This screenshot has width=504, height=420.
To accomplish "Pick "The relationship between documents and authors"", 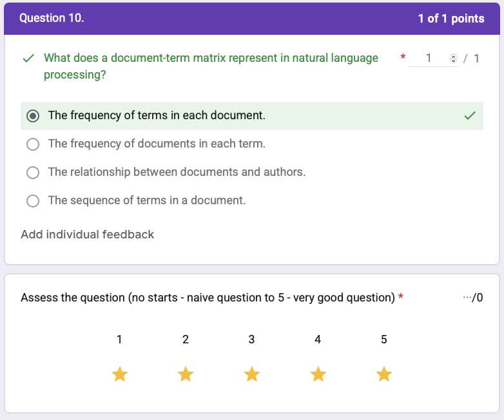I will 33,173.
